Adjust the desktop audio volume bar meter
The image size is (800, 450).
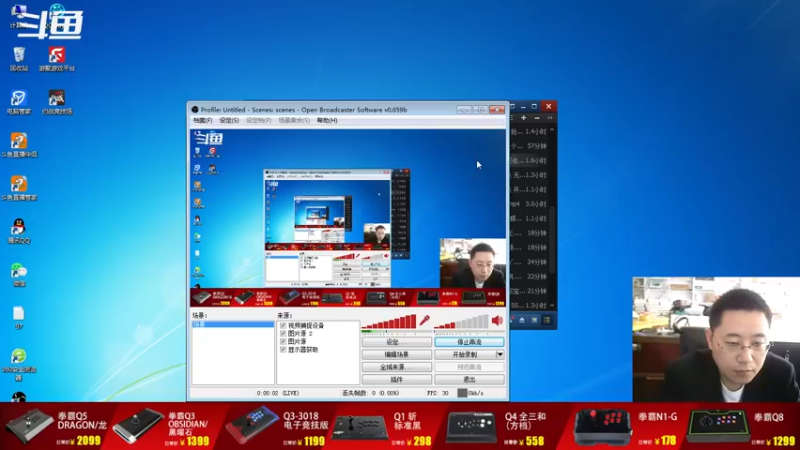coord(461,321)
